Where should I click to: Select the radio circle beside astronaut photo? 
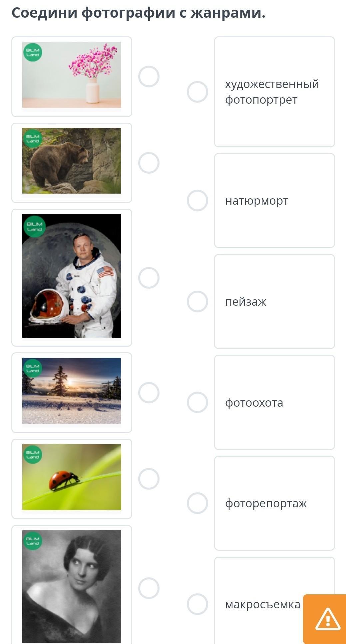(x=149, y=278)
